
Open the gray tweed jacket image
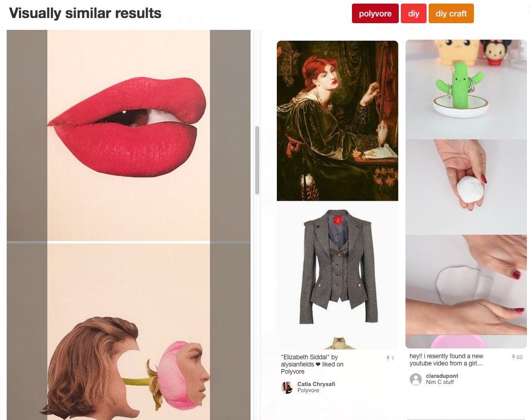click(x=338, y=275)
